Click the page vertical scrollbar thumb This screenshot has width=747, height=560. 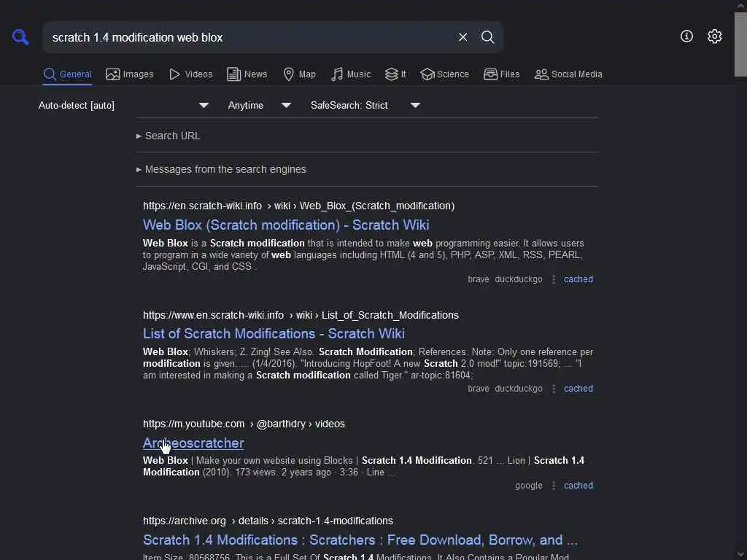pyautogui.click(x=740, y=44)
